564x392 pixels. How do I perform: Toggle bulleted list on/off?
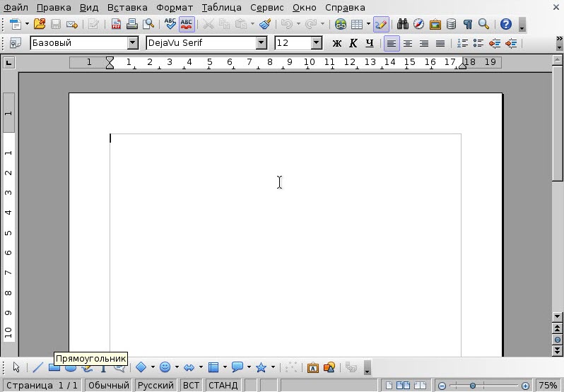point(478,44)
